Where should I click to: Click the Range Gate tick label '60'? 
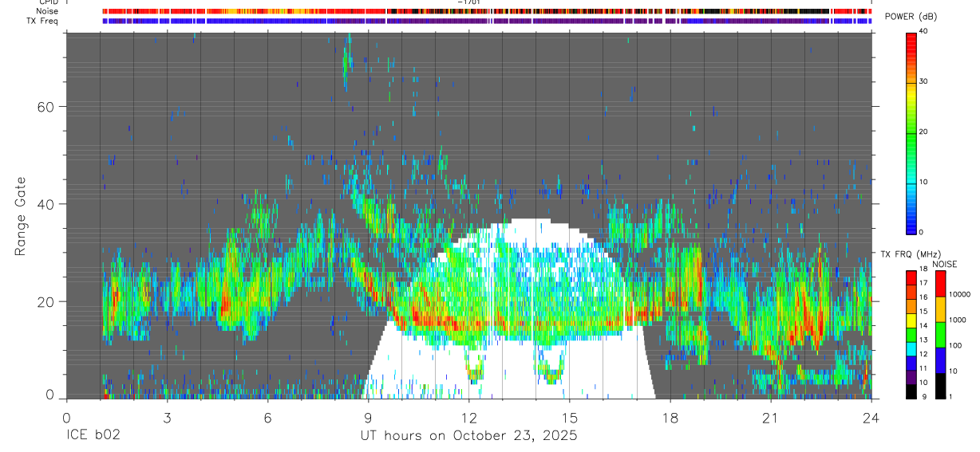46,107
